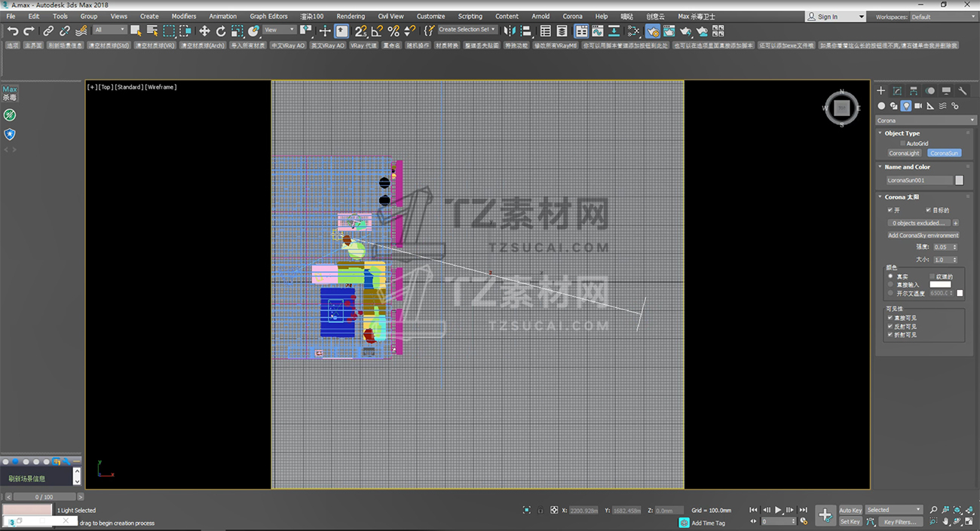This screenshot has height=531, width=980.
Task: Select the Move transform tool
Action: pyautogui.click(x=204, y=31)
